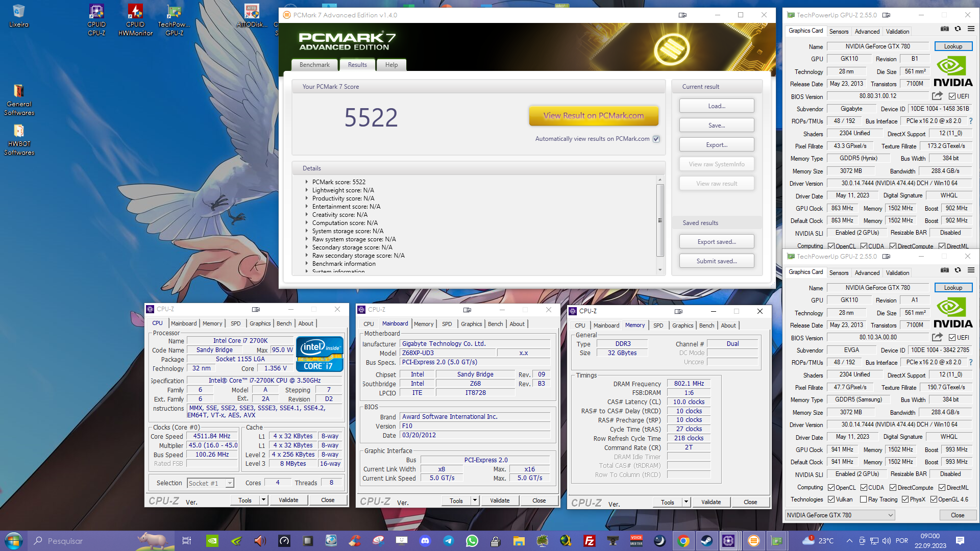
Task: Open Sensors tab in upper GPU-Z
Action: [839, 32]
